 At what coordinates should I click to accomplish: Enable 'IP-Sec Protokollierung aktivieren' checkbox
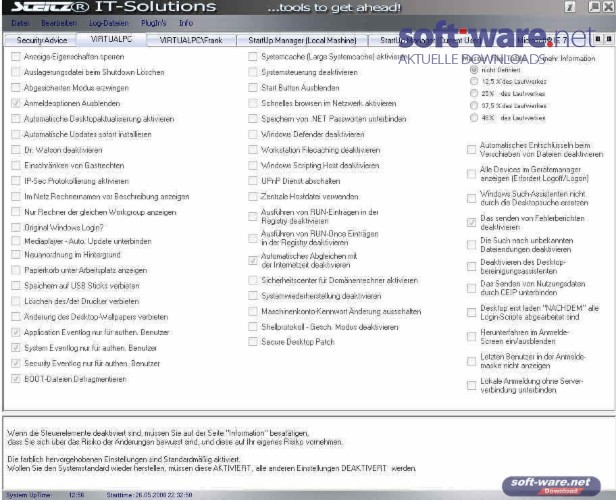click(16, 181)
